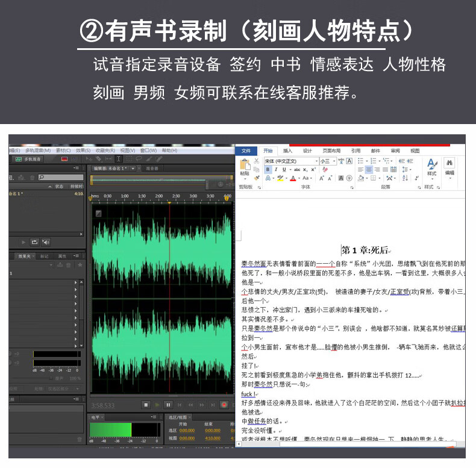Image resolution: width=476 pixels, height=468 pixels.
Task: Open the Change Case Aa dropdown in Word
Action: pyautogui.click(x=307, y=178)
